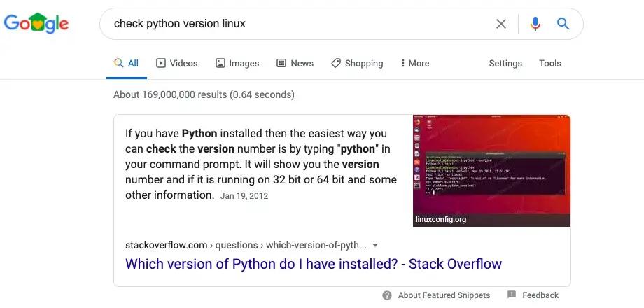
Task: Switch to the Videos tab
Action: click(177, 63)
